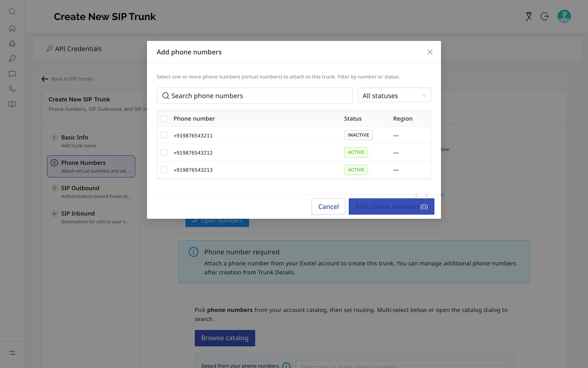Image resolution: width=588 pixels, height=368 pixels.
Task: Go to the next page of phone numbers
Action: pyautogui.click(x=426, y=195)
